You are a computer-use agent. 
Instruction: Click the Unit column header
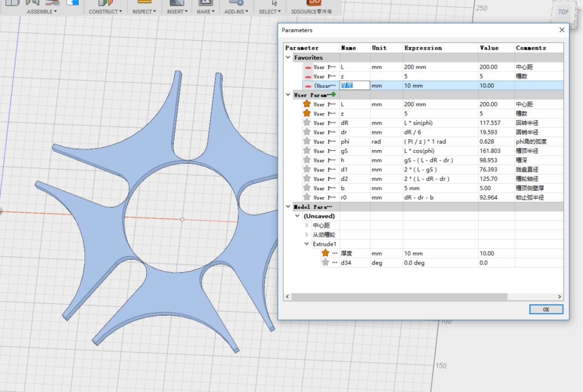387,48
